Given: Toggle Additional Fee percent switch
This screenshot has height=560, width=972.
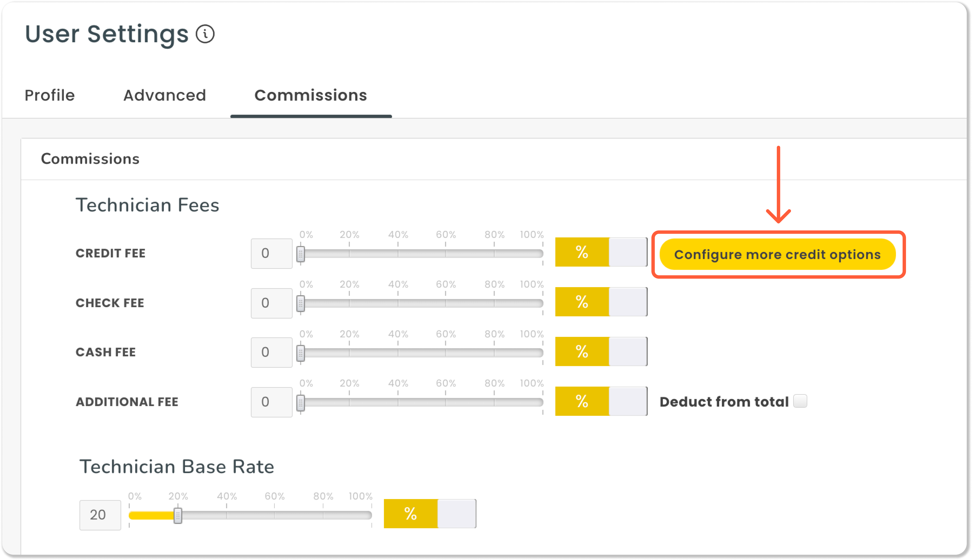Looking at the screenshot, I should pyautogui.click(x=601, y=401).
